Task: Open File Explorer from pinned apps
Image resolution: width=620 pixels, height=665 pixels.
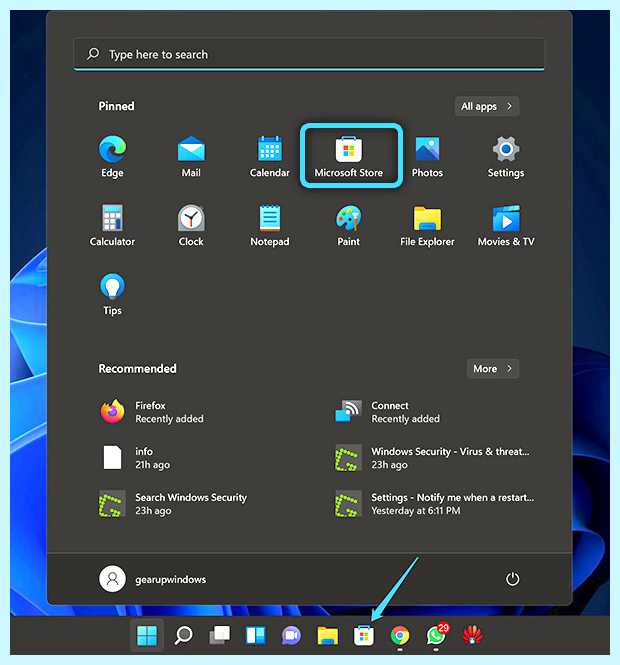Action: pyautogui.click(x=427, y=225)
